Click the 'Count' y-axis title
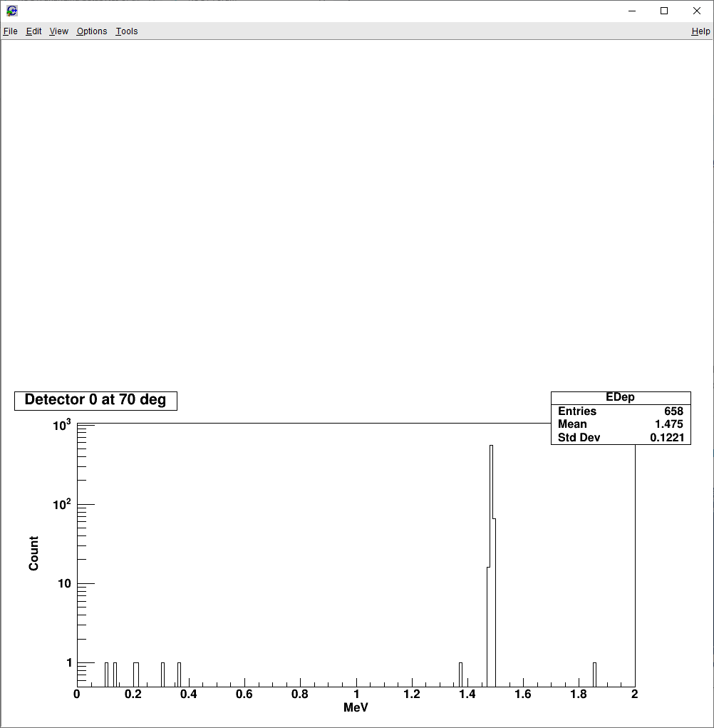Viewport: 714px width, 728px height. coord(33,553)
